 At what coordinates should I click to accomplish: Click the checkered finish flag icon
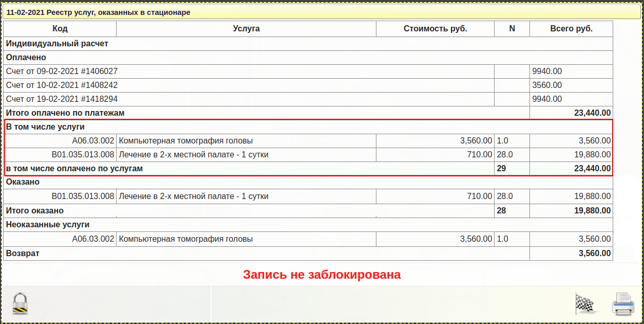pos(585,303)
